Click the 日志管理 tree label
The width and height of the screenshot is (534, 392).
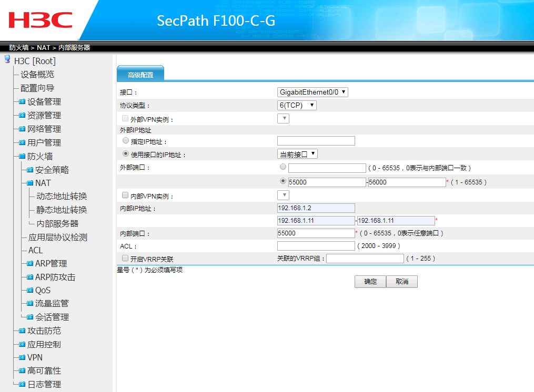pos(44,384)
